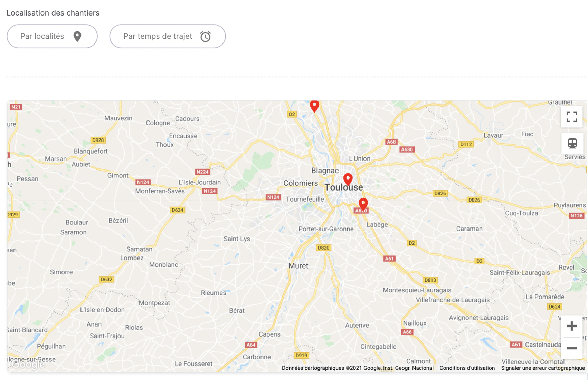This screenshot has width=588, height=388.
Task: Click the 'Villefranche-de-Lauragais' map label
Action: pos(453,300)
